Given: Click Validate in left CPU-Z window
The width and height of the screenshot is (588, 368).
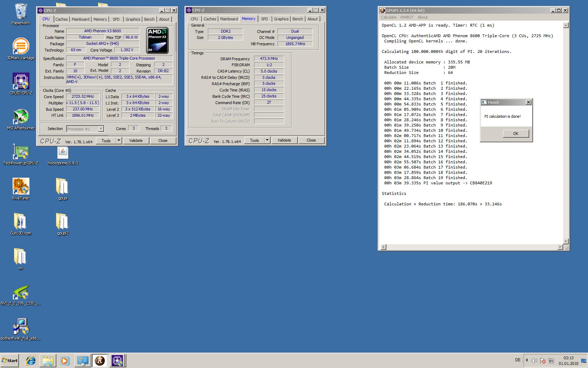Looking at the screenshot, I should [x=136, y=141].
